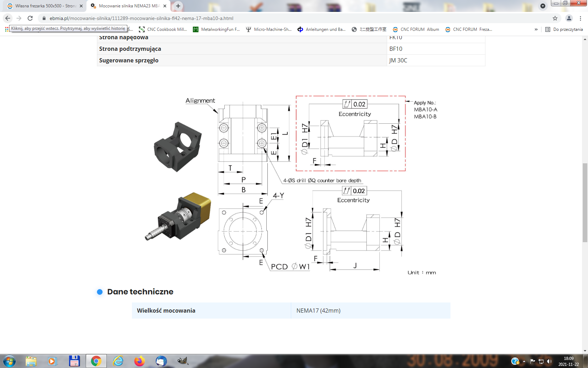Screen dimensions: 588x368
Task: Click the help question-mark tray icon
Action: click(515, 361)
